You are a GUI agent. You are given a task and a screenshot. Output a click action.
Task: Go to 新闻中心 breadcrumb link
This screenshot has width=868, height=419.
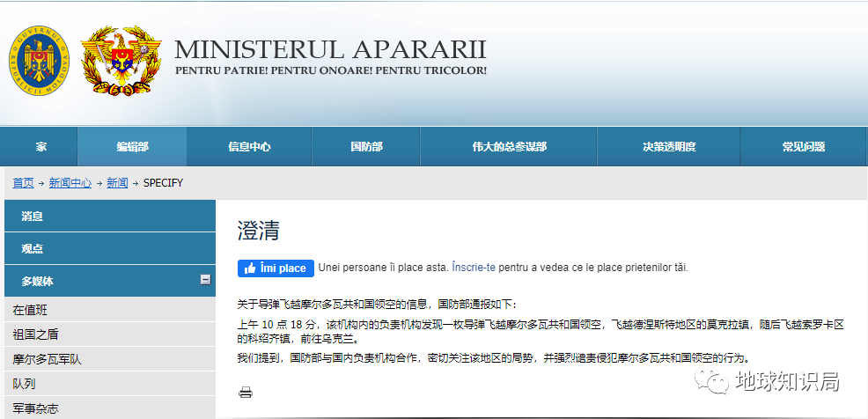[x=70, y=183]
